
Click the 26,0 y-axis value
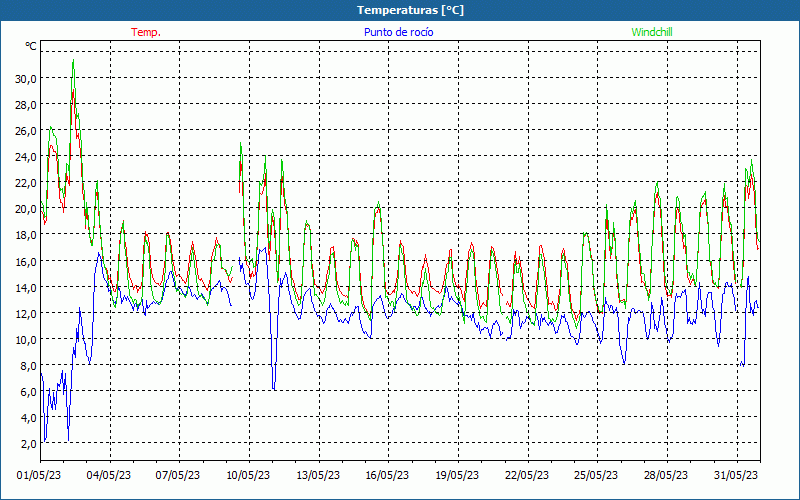point(26,131)
